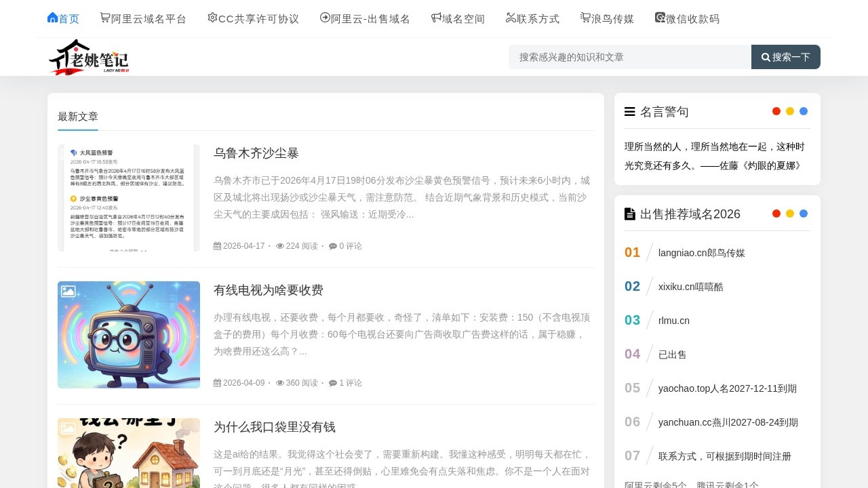This screenshot has height=488, width=868.
Task: Click the cartoon TV article thumbnail
Action: 129,335
